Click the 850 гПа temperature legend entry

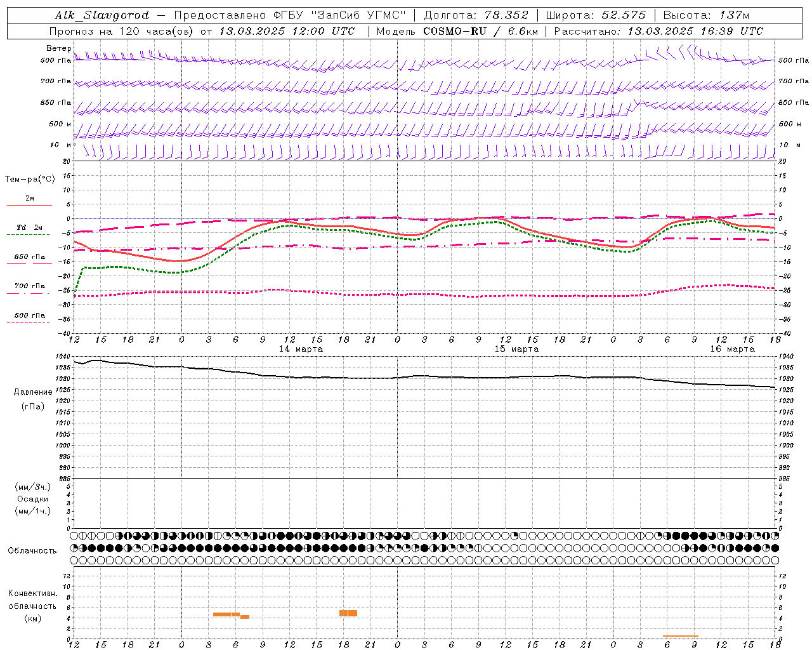pos(30,257)
